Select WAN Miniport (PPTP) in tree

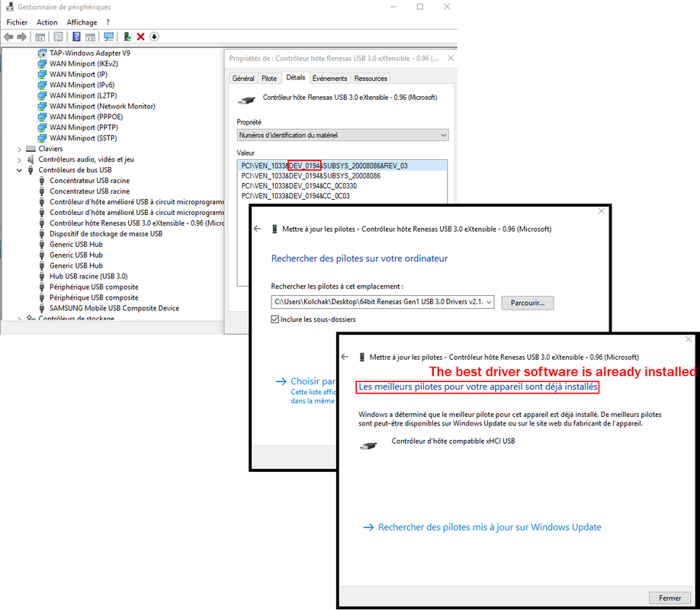pos(83,127)
